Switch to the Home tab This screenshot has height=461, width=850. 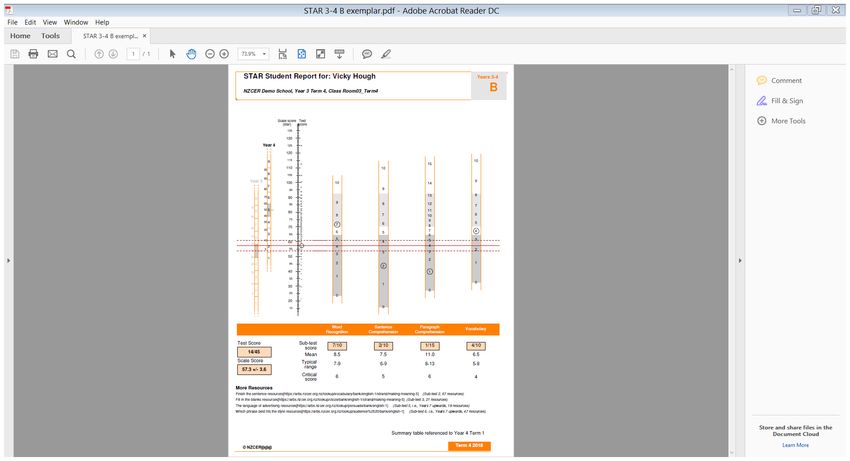pos(20,36)
